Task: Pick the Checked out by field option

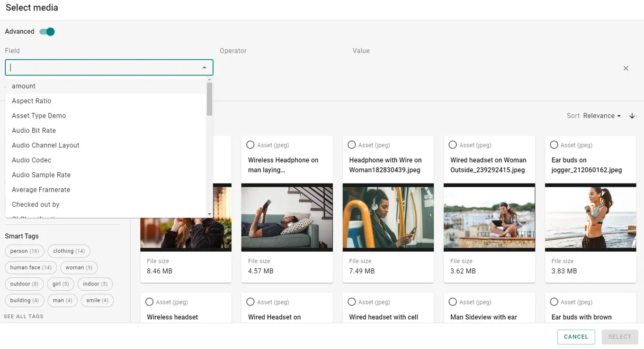Action: (35, 204)
